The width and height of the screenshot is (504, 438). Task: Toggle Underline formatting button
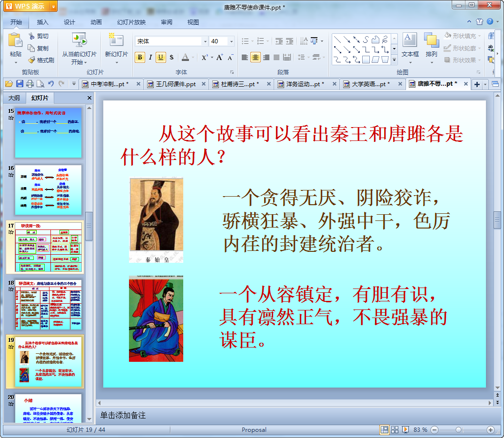point(161,57)
